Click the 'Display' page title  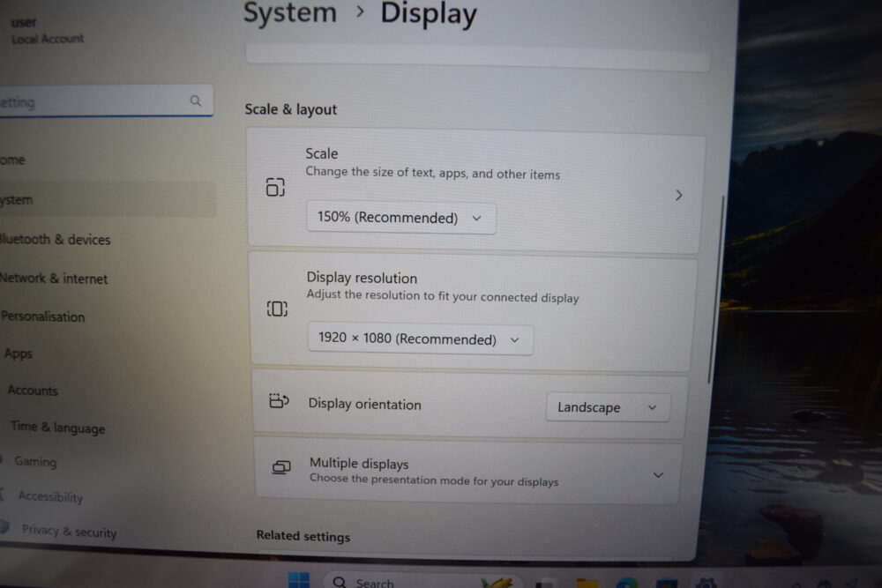(429, 13)
